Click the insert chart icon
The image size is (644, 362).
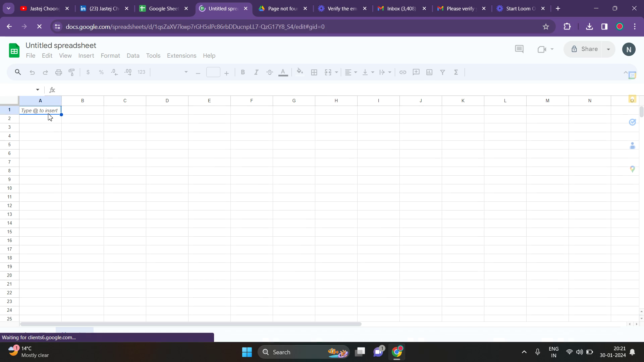coord(429,72)
